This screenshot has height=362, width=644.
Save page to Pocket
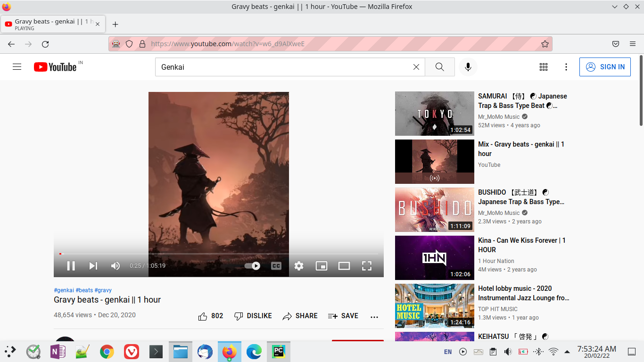point(616,44)
